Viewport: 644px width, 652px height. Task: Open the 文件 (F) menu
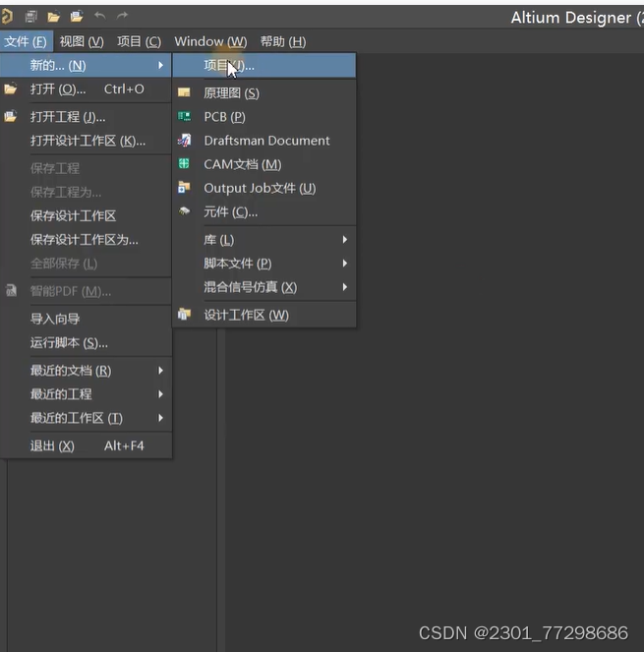pyautogui.click(x=26, y=41)
